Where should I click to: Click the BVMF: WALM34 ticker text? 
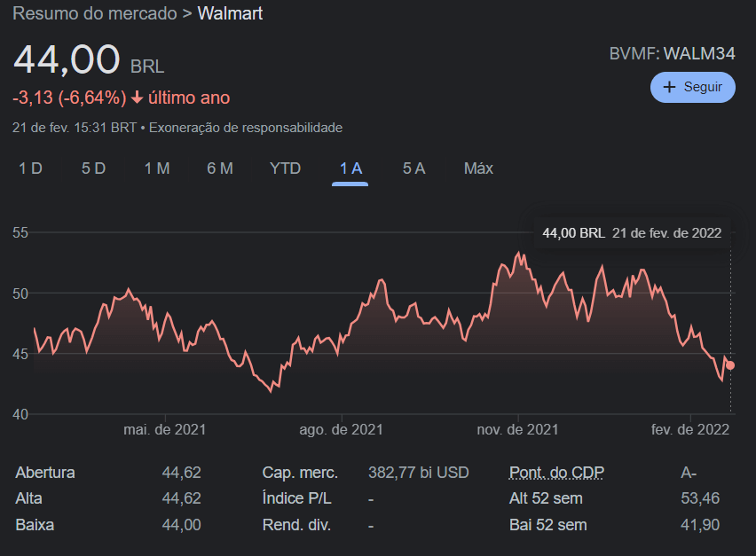point(672,53)
